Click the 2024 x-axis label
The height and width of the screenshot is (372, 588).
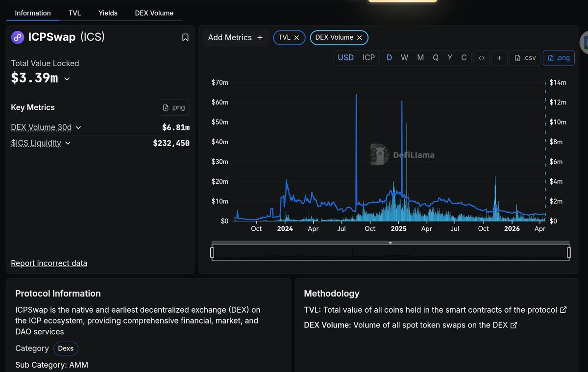(x=285, y=229)
